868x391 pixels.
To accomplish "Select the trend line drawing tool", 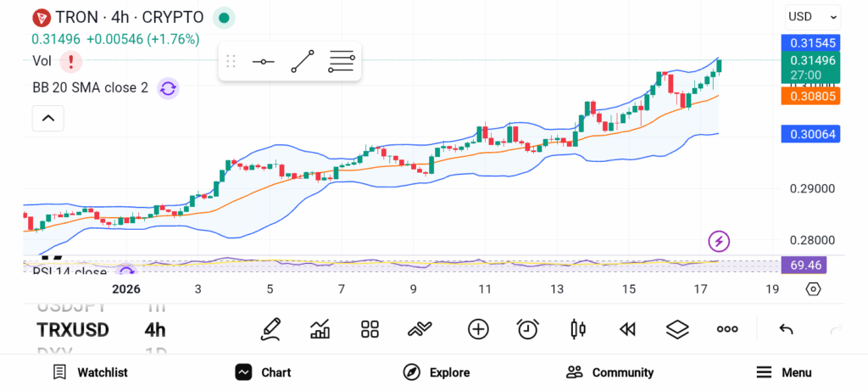I will [303, 62].
